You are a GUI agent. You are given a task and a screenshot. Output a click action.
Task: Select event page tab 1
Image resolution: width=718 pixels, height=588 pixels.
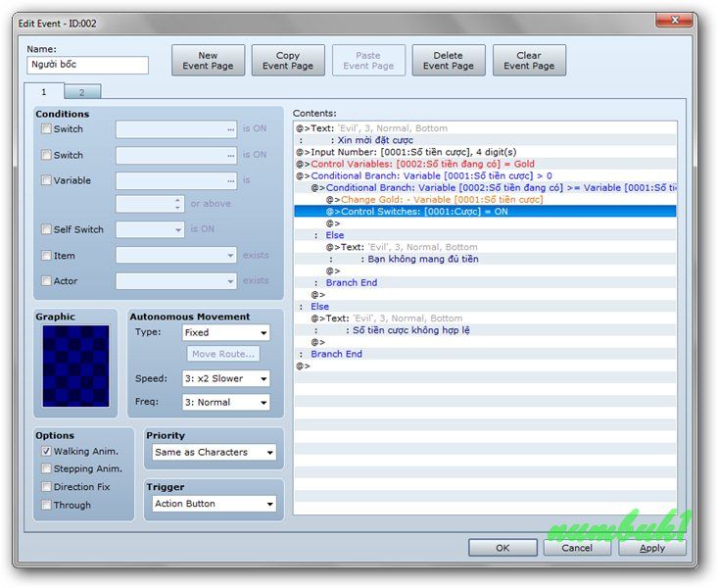(44, 92)
